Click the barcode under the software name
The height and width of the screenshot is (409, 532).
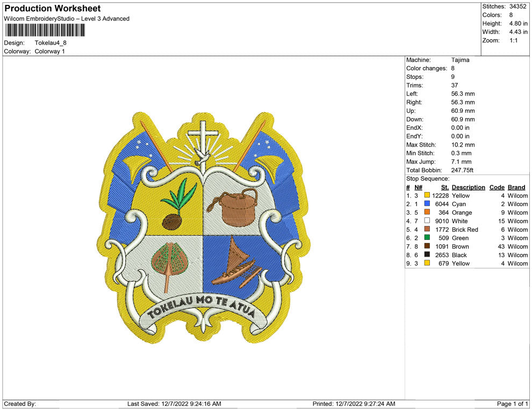45,30
